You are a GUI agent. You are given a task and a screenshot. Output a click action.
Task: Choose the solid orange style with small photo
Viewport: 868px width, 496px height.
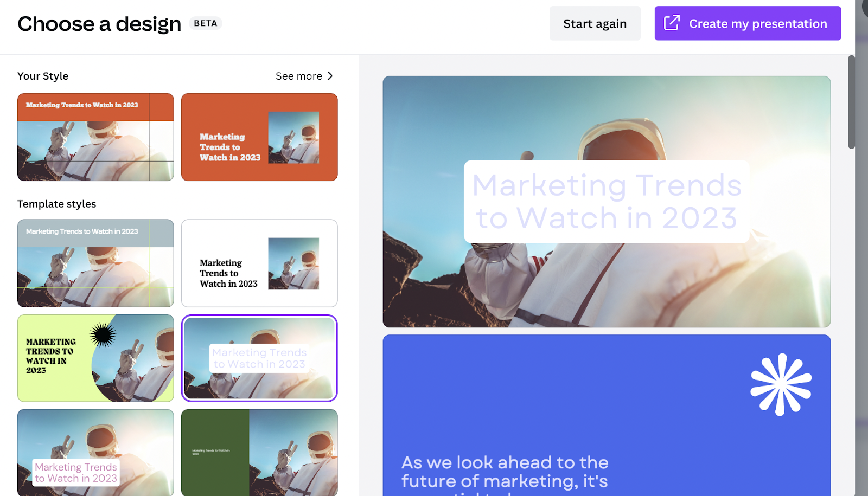point(259,137)
